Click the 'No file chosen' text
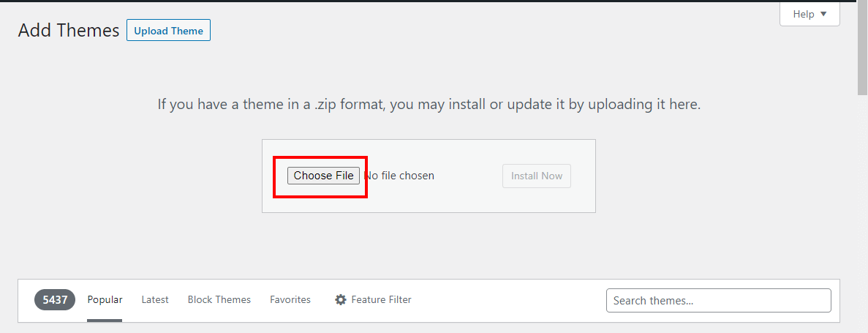Screen dimensions: 868x333 coord(399,176)
